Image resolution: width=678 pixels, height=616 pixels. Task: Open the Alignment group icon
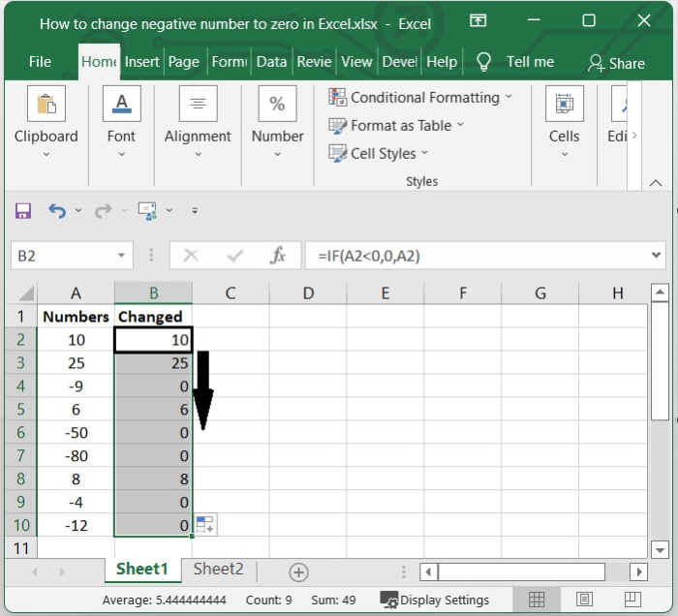coord(198,105)
